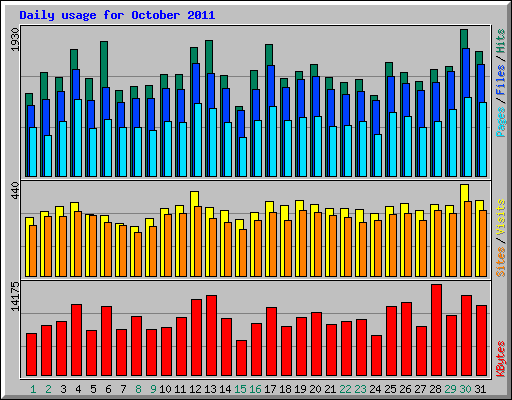Click day 11 on the x-axis
This screenshot has height=400, width=512.
click(180, 389)
